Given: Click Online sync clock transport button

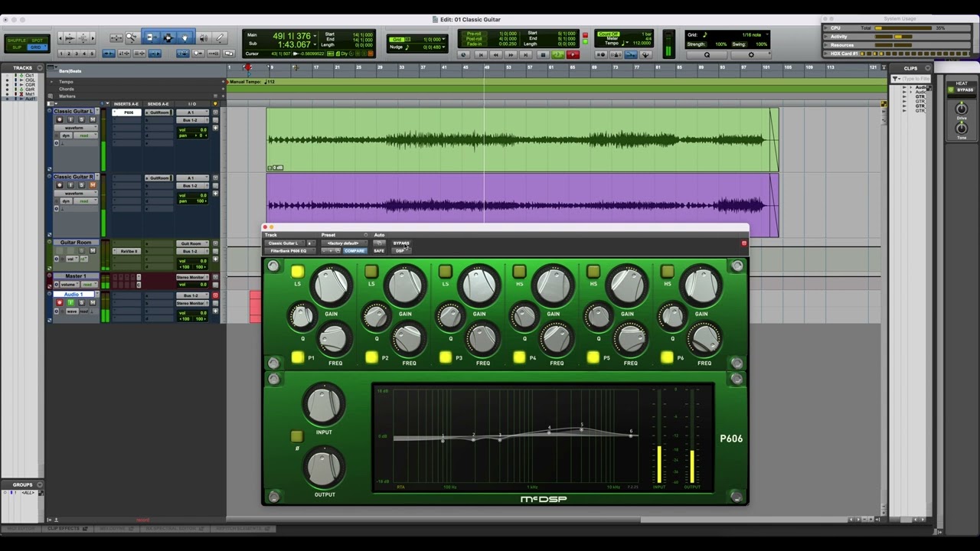Looking at the screenshot, I should (x=462, y=54).
